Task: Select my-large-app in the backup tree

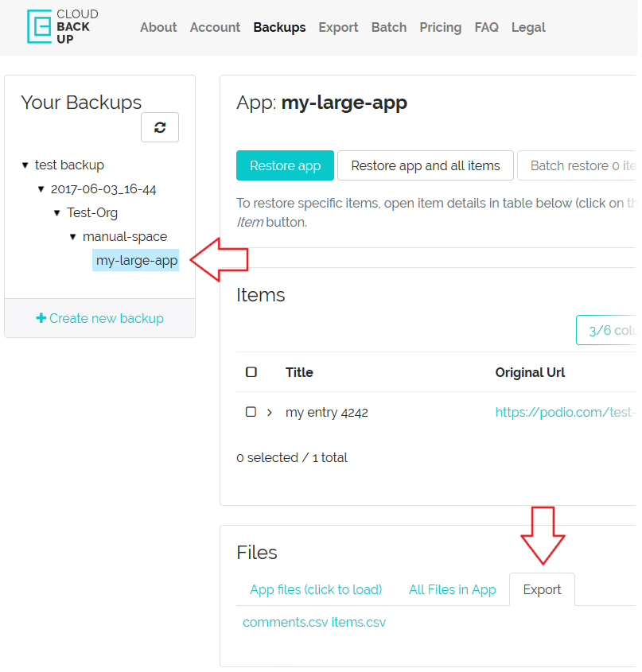Action: 136,260
